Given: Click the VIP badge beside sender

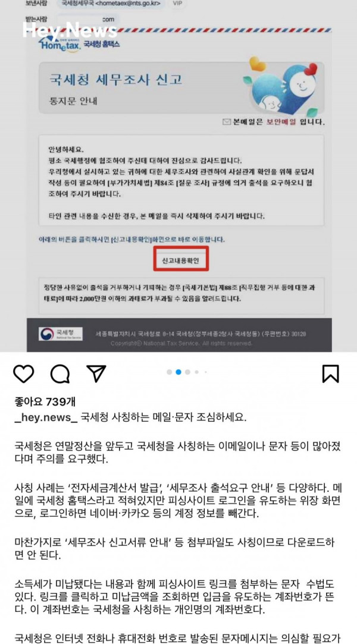Looking at the screenshot, I should [177, 4].
